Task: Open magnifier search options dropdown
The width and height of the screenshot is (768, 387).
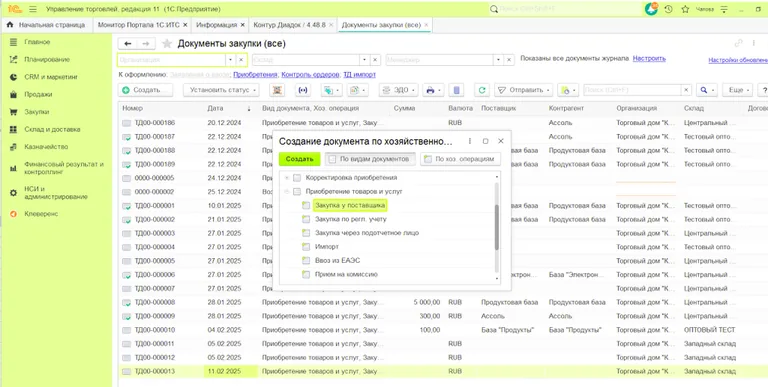Action: [708, 90]
